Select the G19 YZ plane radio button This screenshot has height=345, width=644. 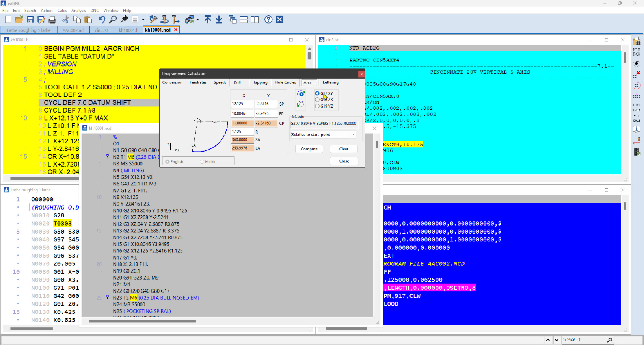pos(317,106)
